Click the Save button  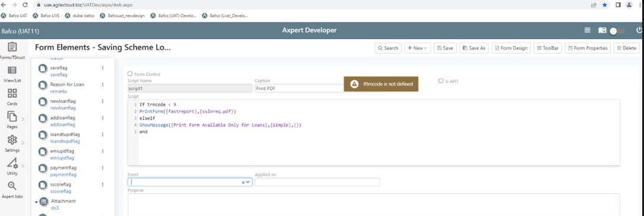coord(445,48)
